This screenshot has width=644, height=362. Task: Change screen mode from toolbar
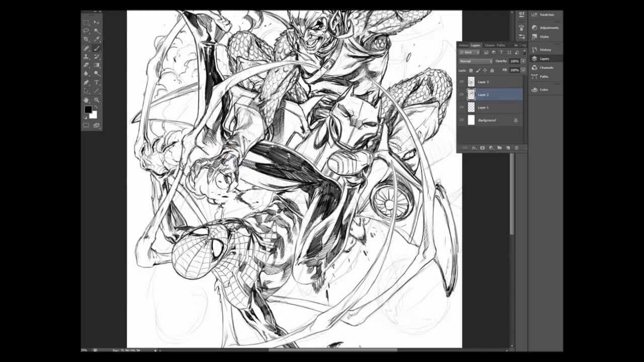[96, 126]
